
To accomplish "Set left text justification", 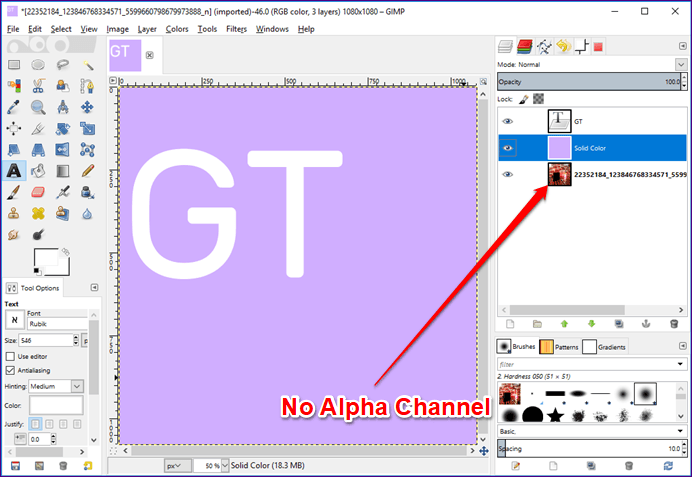I will click(x=35, y=424).
